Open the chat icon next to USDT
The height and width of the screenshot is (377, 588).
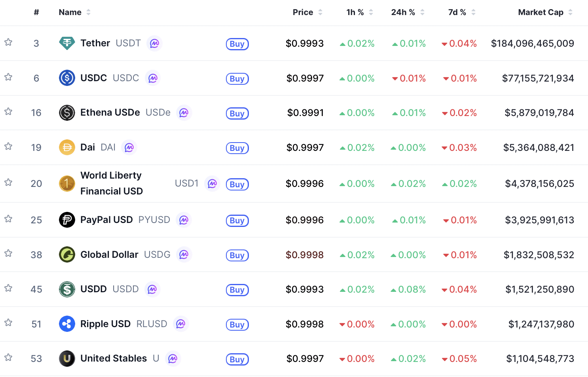[x=154, y=43]
